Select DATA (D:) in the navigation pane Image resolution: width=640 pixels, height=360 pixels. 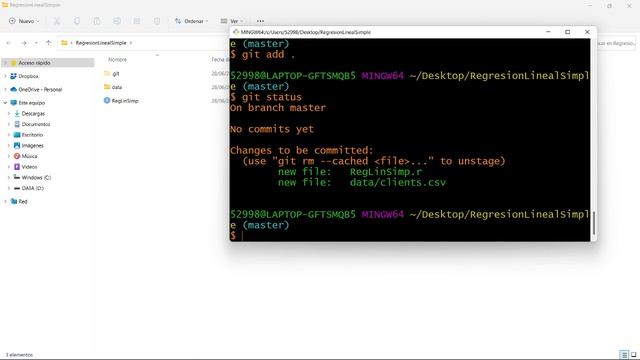tap(33, 188)
